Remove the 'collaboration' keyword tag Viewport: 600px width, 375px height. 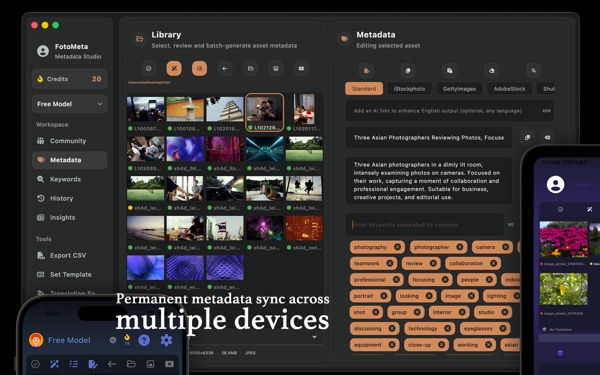[x=493, y=263]
